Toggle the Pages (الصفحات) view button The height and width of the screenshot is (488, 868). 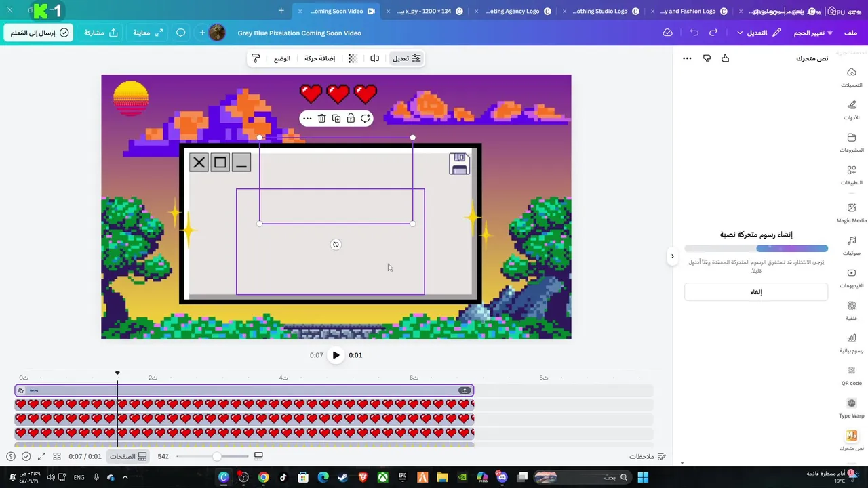pyautogui.click(x=129, y=456)
